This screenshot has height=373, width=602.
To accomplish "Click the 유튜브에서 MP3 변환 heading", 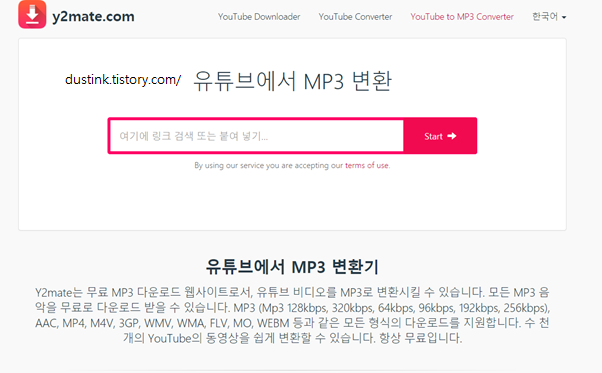I will click(x=292, y=81).
